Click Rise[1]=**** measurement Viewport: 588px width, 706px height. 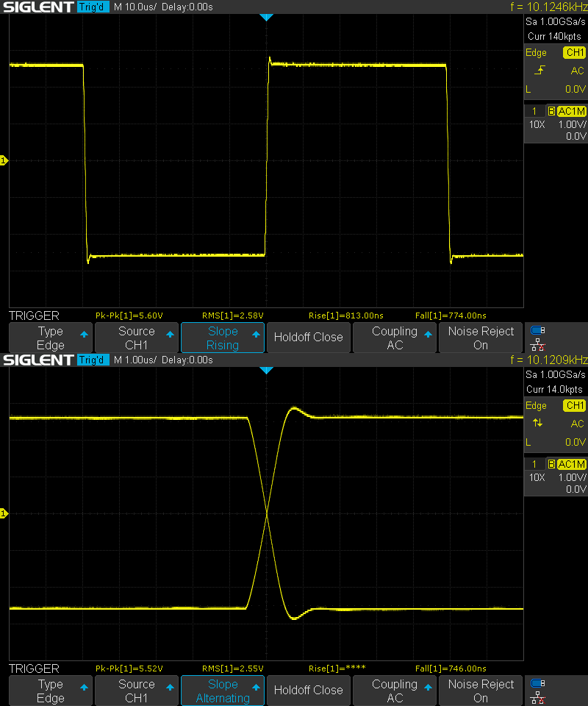pos(337,668)
